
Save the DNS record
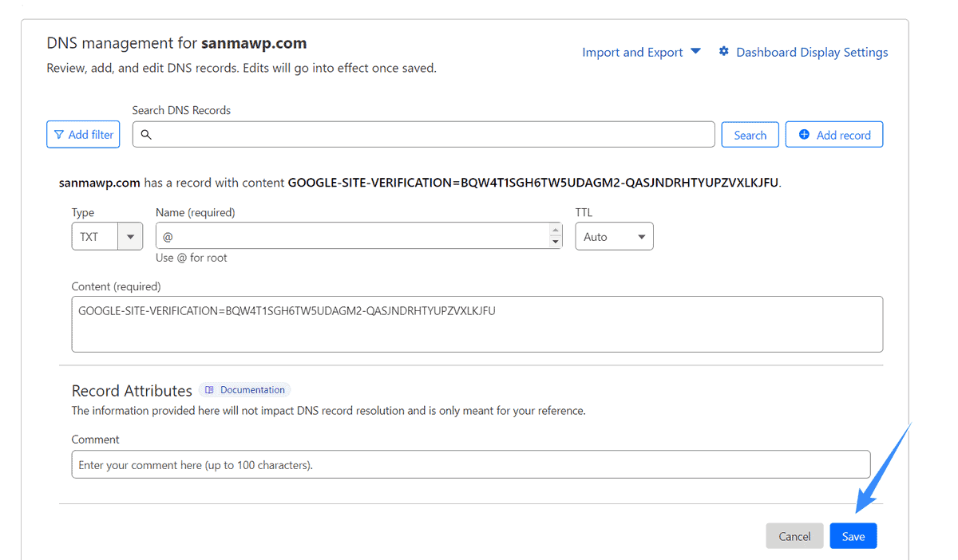click(x=853, y=536)
